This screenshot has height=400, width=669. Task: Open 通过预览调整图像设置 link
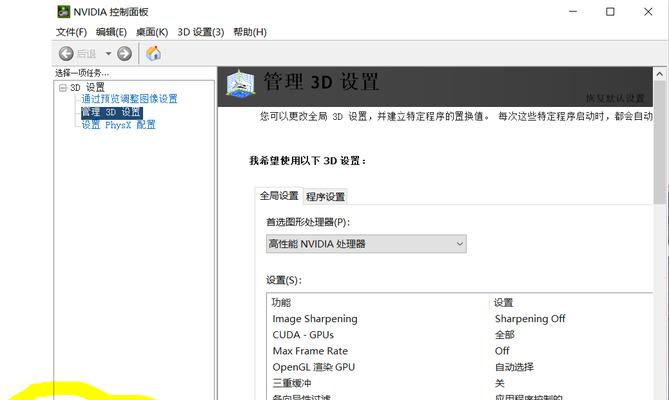click(x=129, y=99)
